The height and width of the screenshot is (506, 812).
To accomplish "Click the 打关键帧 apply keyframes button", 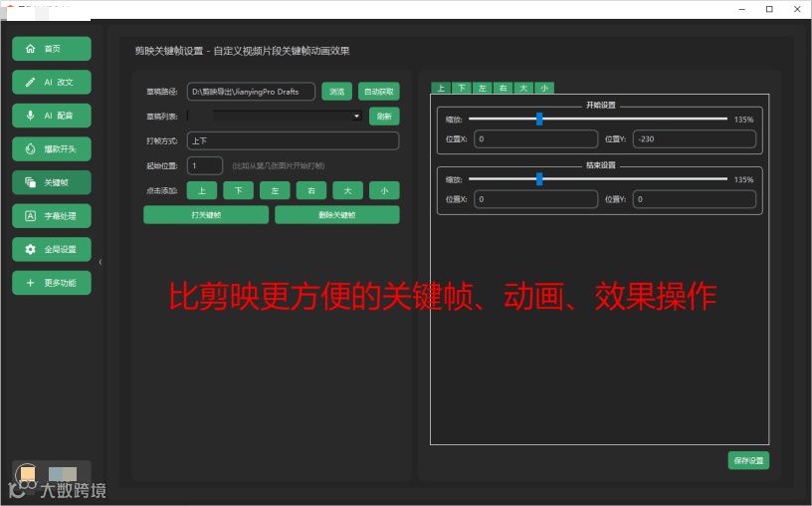I will coord(206,215).
